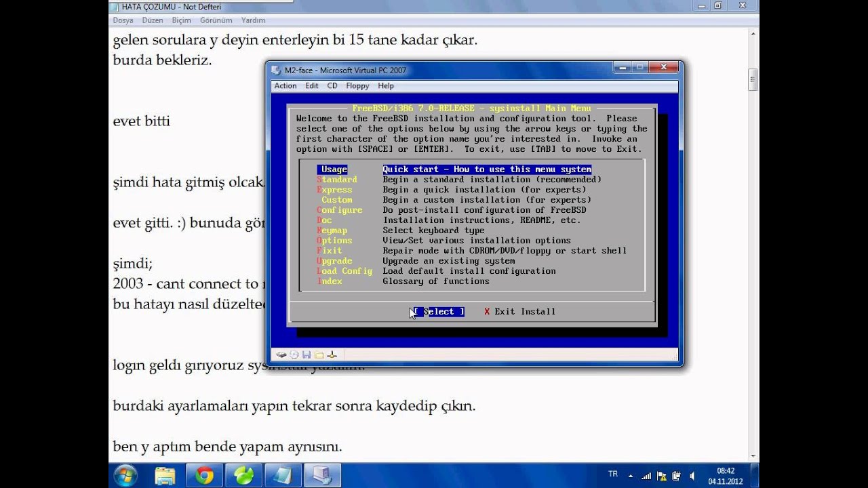Click the Notepad scrollbar down arrow

(x=753, y=456)
